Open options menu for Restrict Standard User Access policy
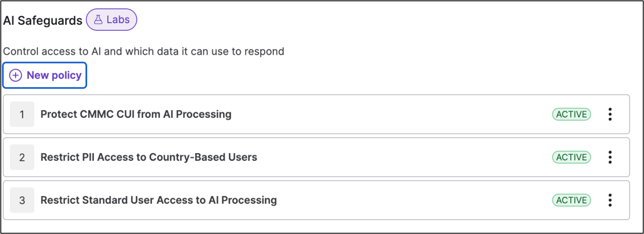 tap(610, 200)
